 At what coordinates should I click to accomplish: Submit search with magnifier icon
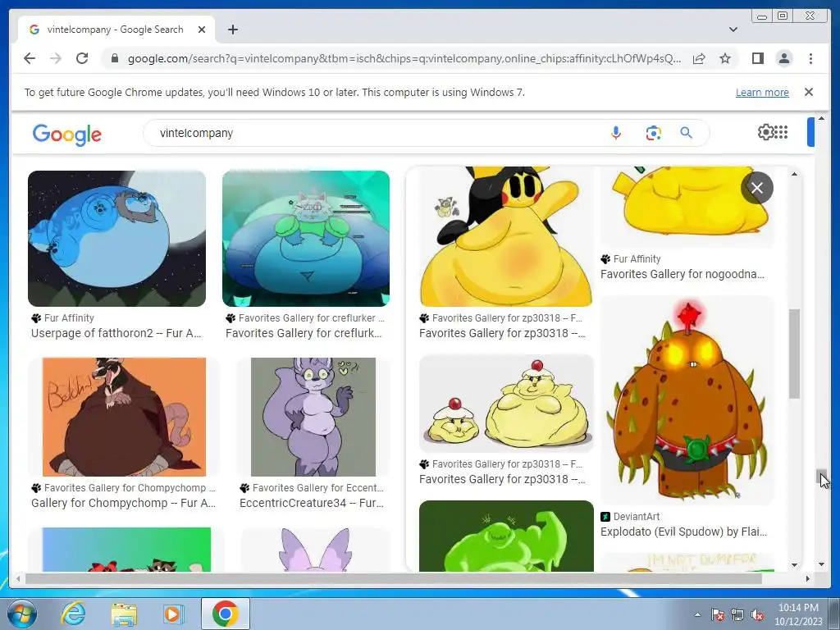pos(687,133)
